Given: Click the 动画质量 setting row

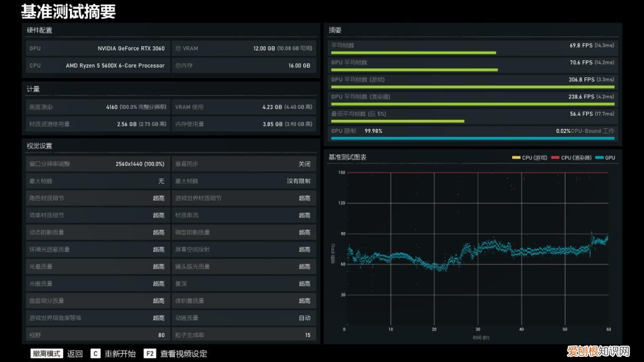Looking at the screenshot, I should coord(243,318).
